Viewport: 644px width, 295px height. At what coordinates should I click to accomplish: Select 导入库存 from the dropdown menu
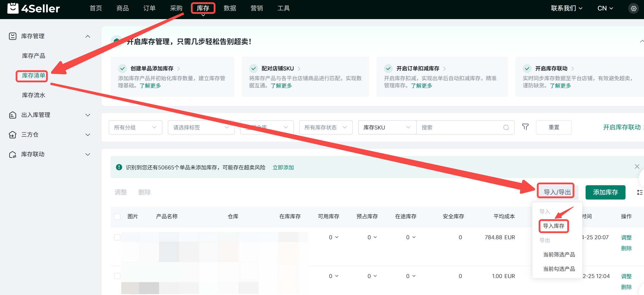coord(553,226)
